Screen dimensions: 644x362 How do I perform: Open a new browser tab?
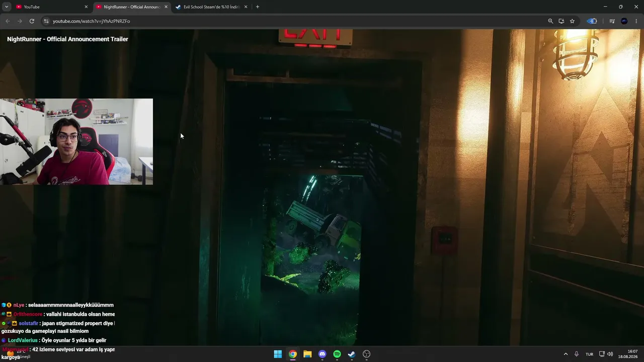pyautogui.click(x=258, y=7)
